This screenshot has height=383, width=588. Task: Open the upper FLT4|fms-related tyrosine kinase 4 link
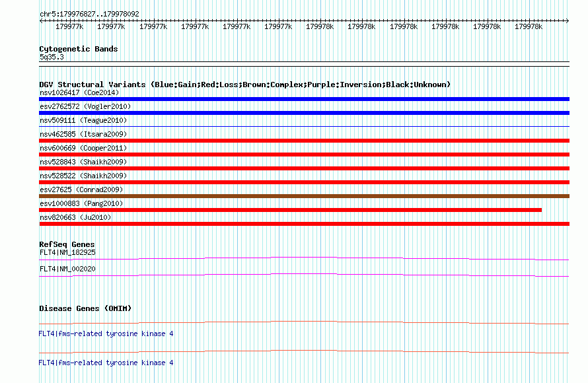point(106,333)
